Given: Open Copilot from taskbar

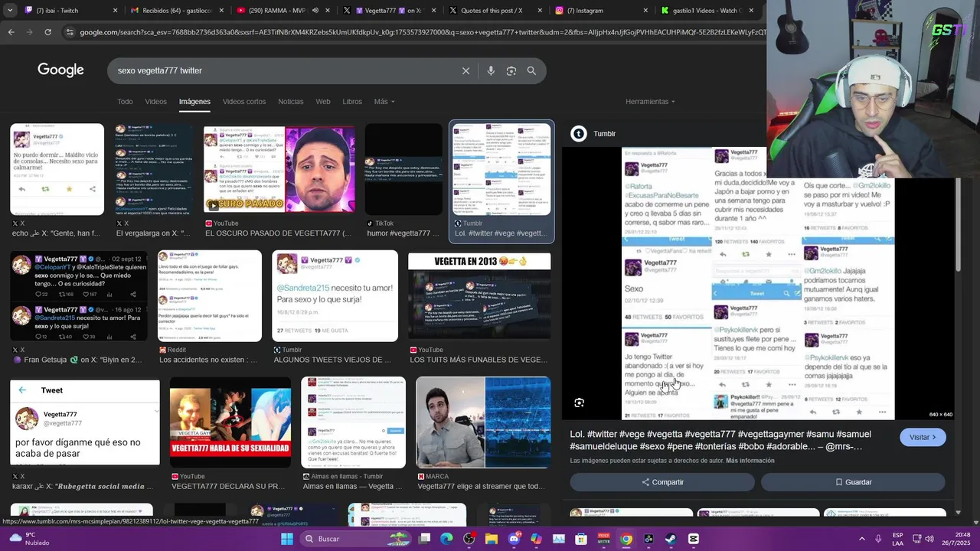Looking at the screenshot, I should coord(536,539).
